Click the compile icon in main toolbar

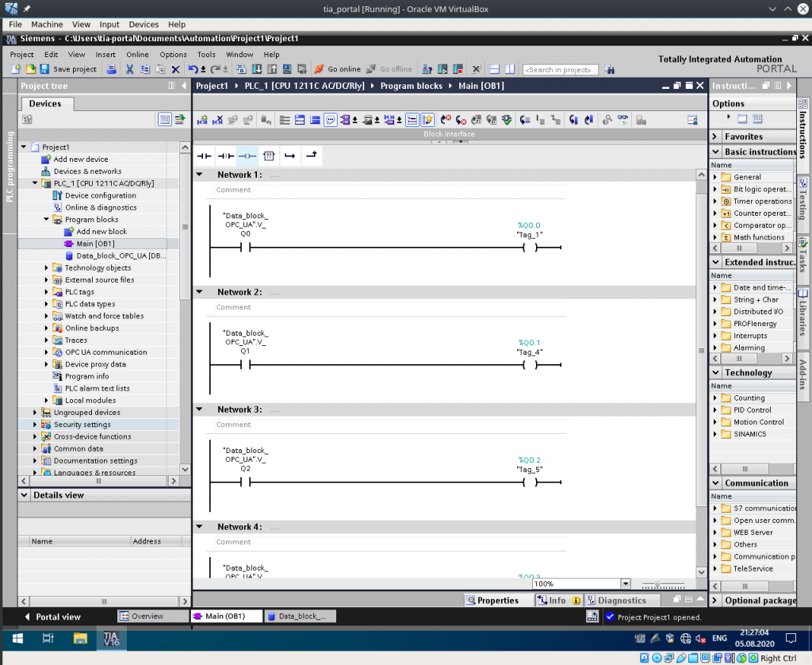241,69
